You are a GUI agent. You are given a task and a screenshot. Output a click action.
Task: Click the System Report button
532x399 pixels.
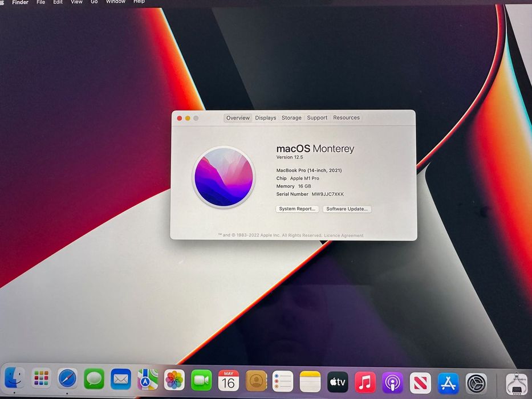click(x=297, y=209)
